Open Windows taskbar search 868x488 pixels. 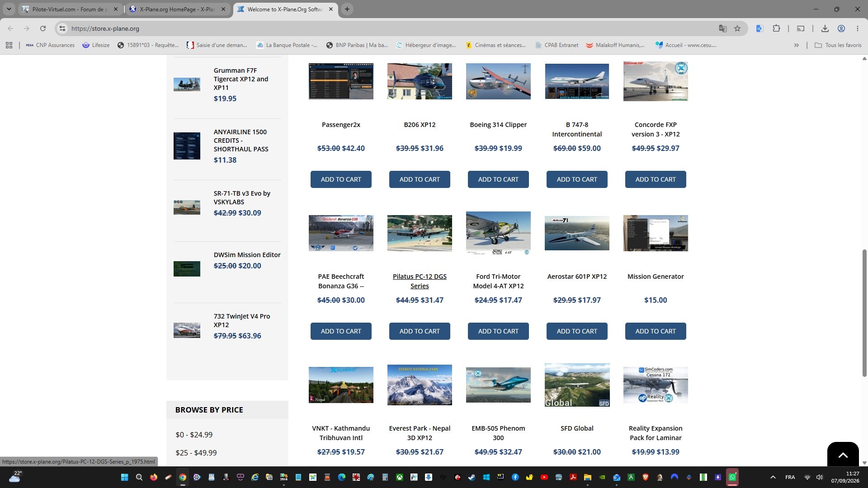(x=139, y=477)
